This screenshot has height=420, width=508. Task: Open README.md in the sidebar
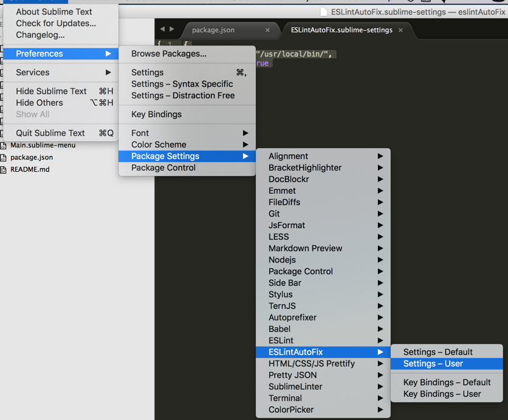pyautogui.click(x=30, y=169)
